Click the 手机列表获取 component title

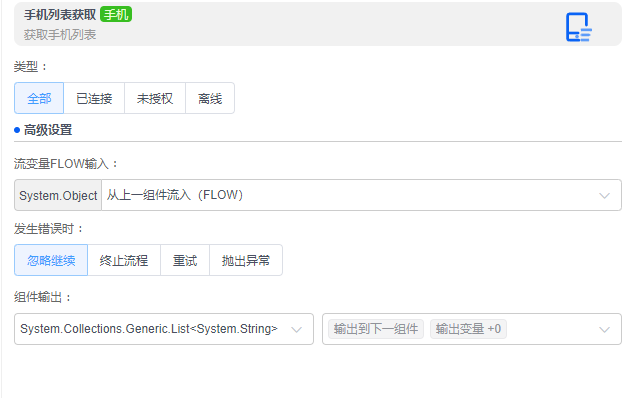[60, 15]
